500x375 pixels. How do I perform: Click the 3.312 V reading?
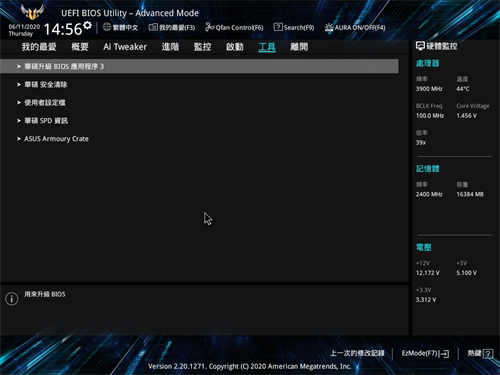(426, 300)
